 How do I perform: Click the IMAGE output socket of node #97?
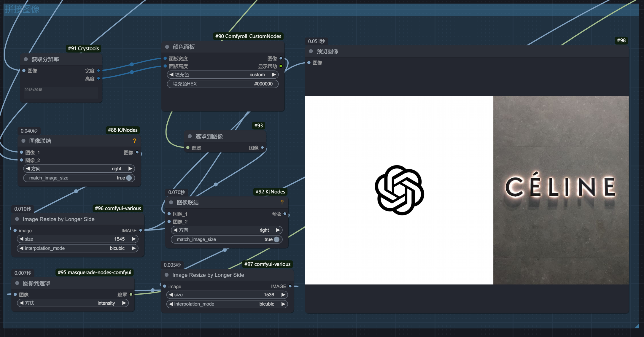click(290, 286)
